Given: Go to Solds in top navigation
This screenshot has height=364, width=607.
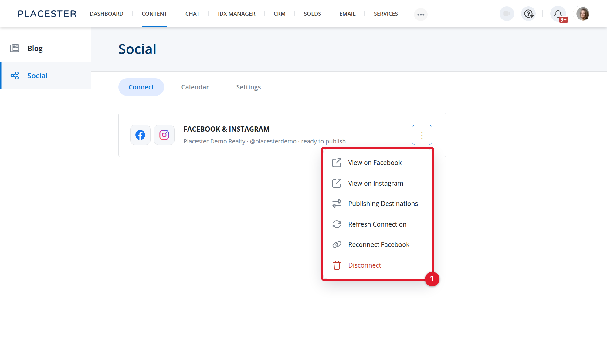Looking at the screenshot, I should coord(312,14).
